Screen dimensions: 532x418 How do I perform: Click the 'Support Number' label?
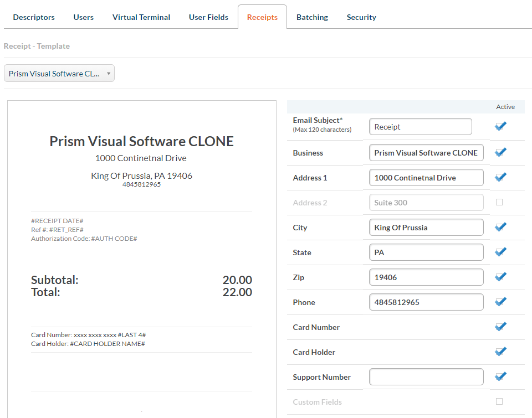coord(321,377)
